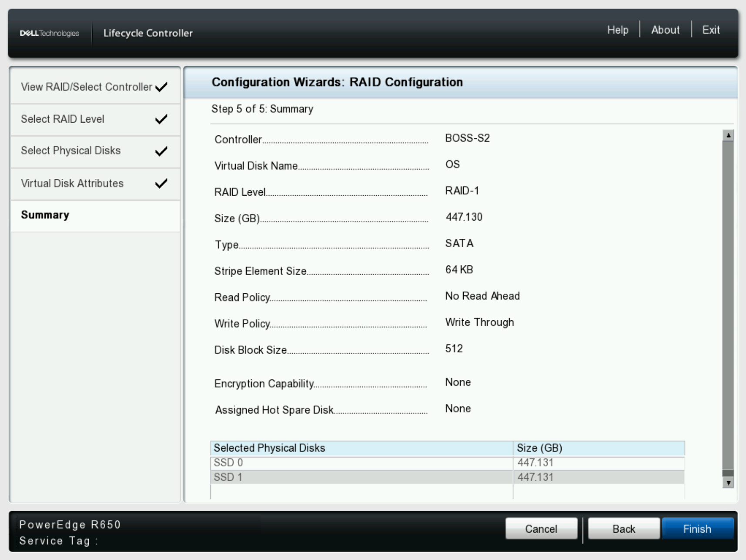Click the checkmark beside Select RAID Level

[x=161, y=118]
